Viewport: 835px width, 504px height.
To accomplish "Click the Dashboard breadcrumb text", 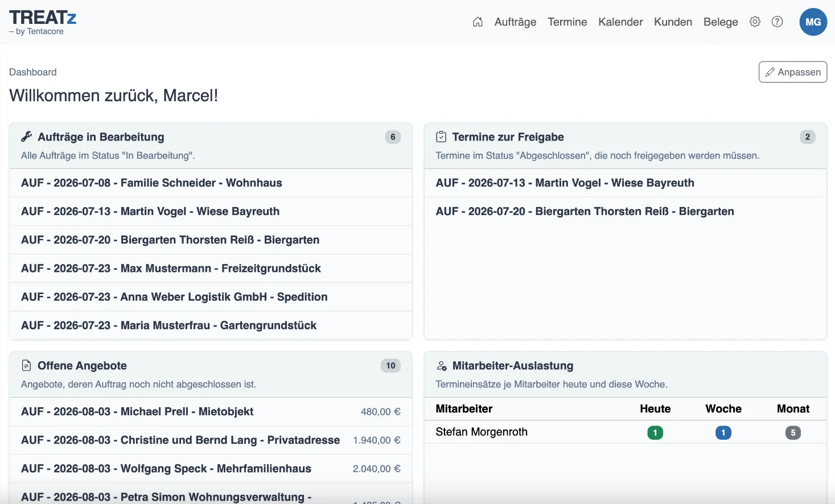I will pos(33,72).
